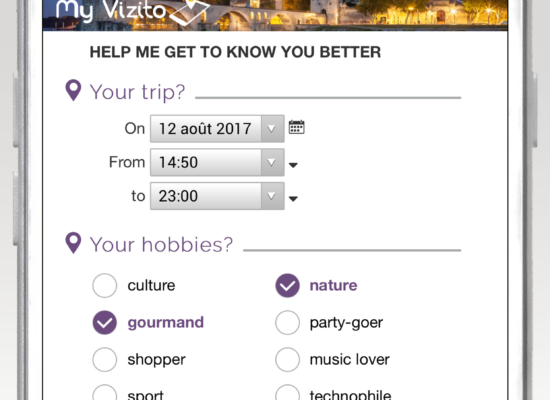550x400 pixels.
Task: Click map pin icon beside Your trip
Action: click(x=73, y=90)
